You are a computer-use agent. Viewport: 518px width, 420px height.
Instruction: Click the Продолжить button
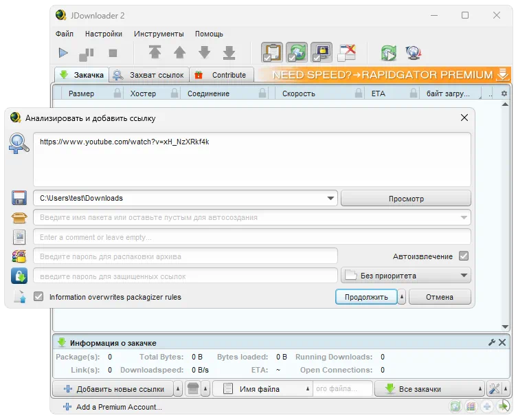point(366,297)
